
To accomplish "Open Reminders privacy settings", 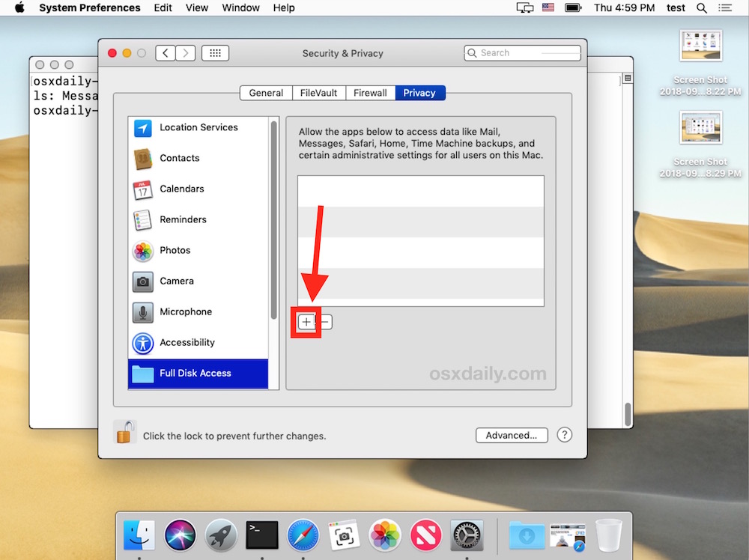I will 182,219.
